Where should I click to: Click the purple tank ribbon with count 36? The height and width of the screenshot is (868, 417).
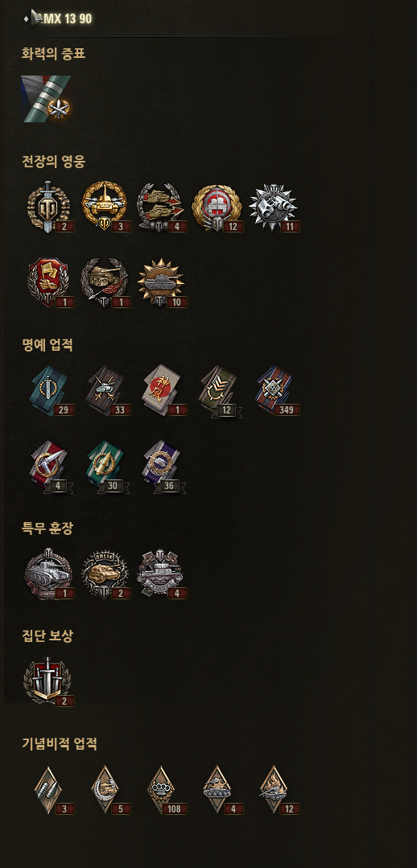point(163,466)
